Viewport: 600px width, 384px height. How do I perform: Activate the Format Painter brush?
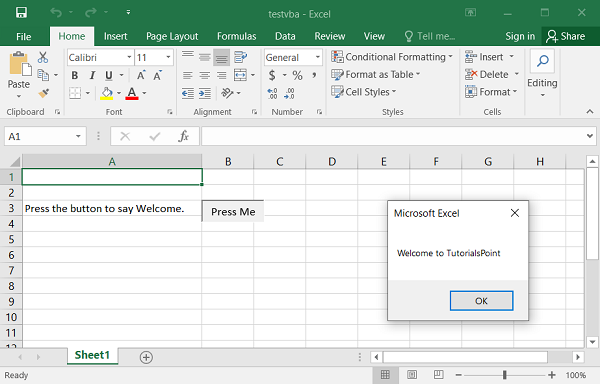point(43,93)
